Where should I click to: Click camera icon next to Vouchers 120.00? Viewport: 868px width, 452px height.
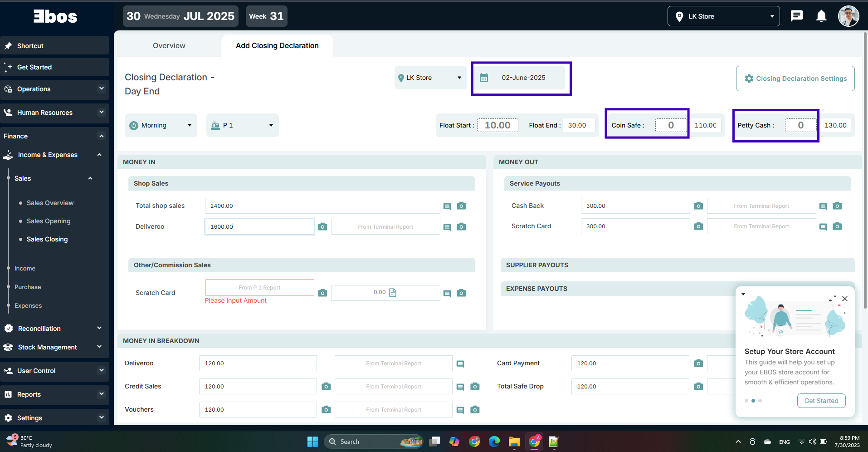pyautogui.click(x=326, y=410)
